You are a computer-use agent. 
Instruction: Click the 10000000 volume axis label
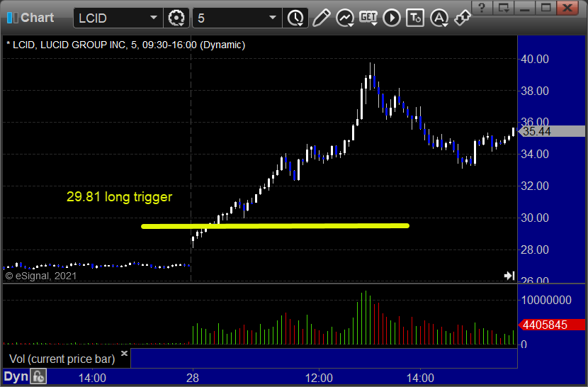click(546, 300)
